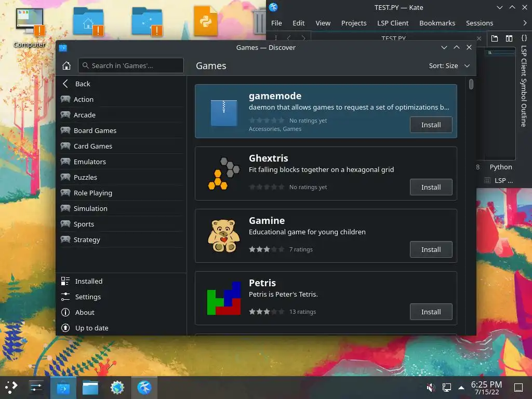Open the network tray icon
532x399 pixels.
pyautogui.click(x=446, y=387)
